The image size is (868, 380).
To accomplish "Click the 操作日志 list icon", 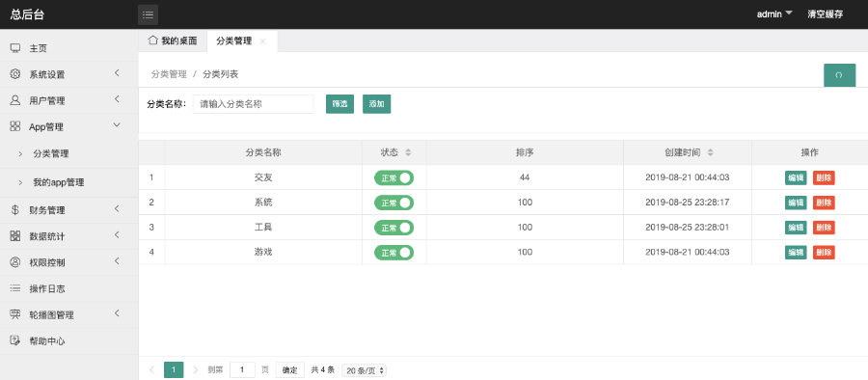I will 15,288.
